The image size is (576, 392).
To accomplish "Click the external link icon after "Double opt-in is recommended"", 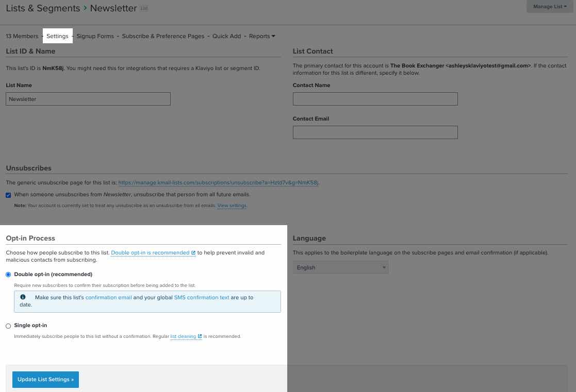I will tap(193, 252).
